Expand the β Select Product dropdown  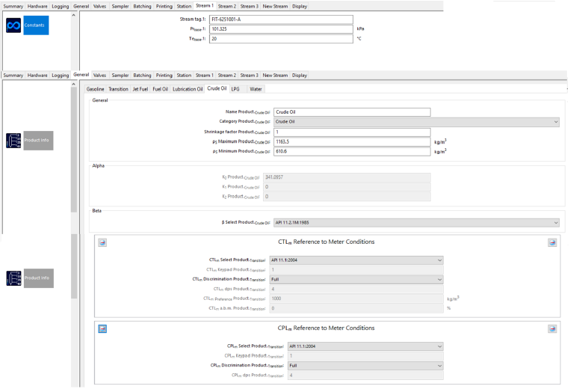[416, 223]
